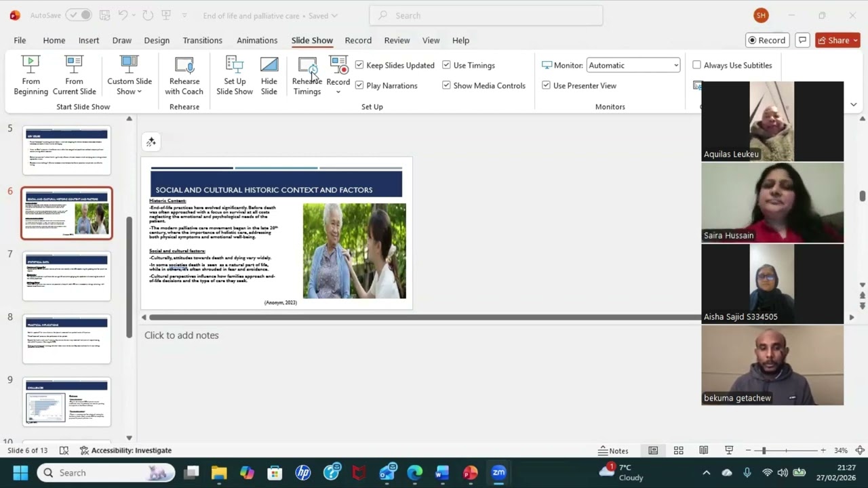The image size is (868, 488).
Task: Select slide 7 thumbnail
Action: tap(66, 276)
